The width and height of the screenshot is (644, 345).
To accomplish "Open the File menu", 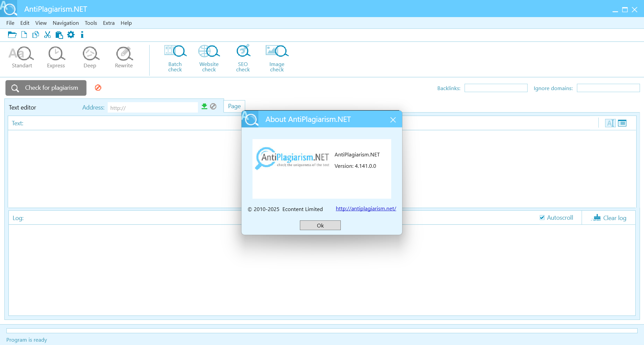I will click(10, 23).
